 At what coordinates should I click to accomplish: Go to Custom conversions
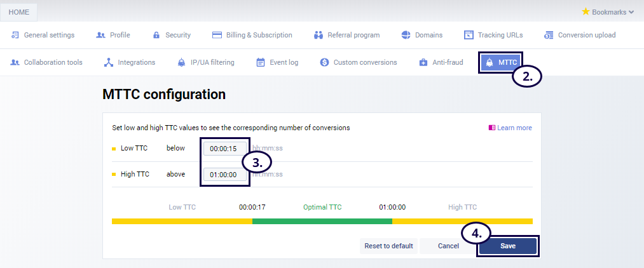[359, 62]
